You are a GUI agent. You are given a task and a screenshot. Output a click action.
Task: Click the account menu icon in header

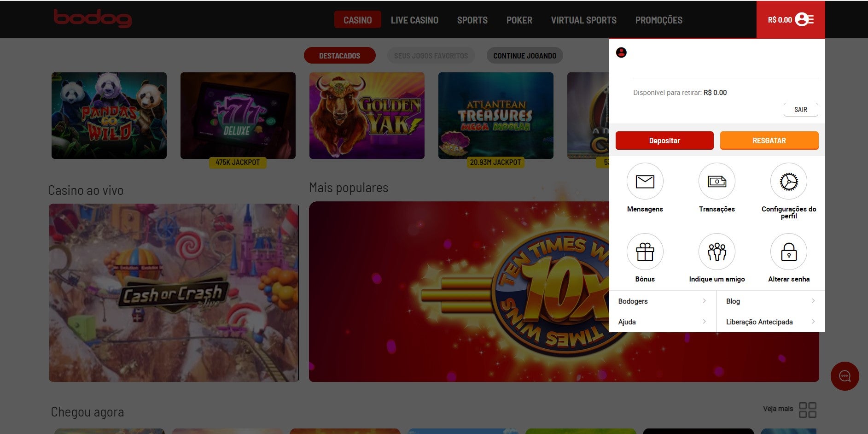click(x=804, y=19)
